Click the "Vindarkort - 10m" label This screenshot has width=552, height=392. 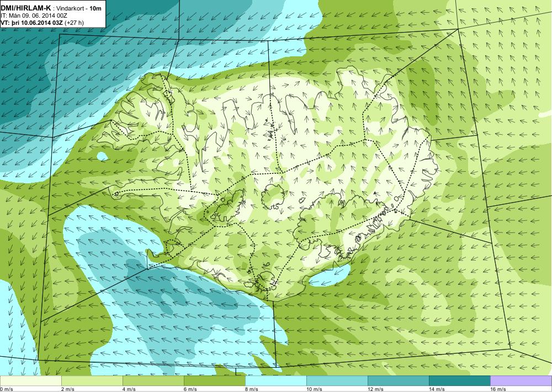79,8
